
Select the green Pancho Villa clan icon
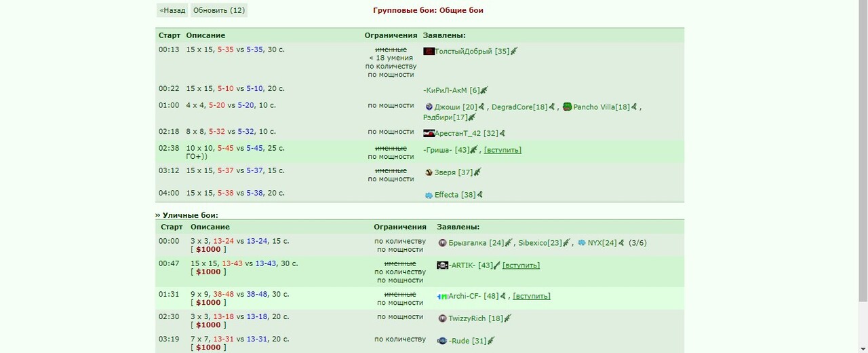coord(568,107)
